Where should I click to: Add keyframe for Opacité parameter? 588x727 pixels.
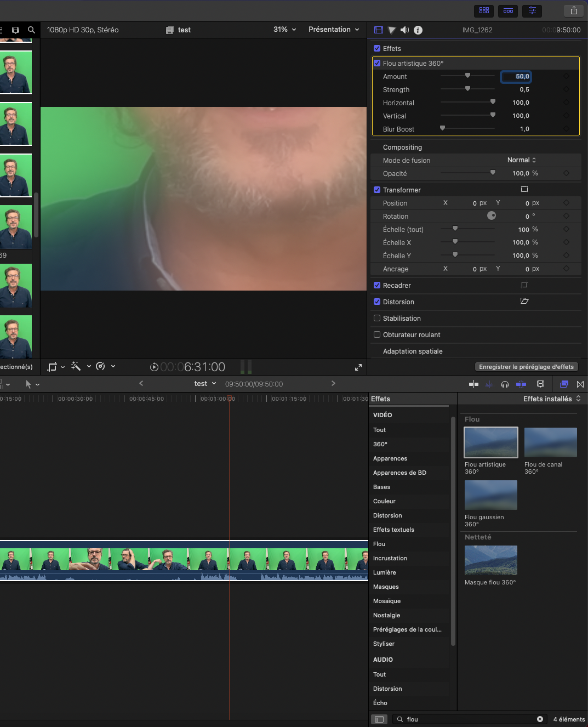coord(566,173)
